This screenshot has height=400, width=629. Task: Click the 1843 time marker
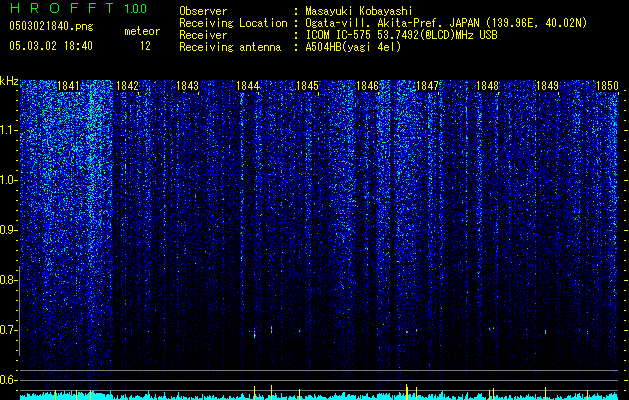pyautogui.click(x=187, y=86)
